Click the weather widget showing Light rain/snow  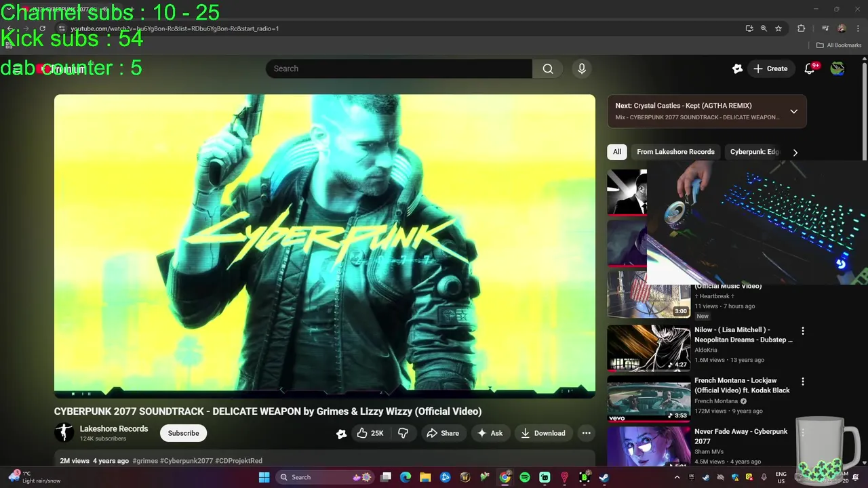34,477
